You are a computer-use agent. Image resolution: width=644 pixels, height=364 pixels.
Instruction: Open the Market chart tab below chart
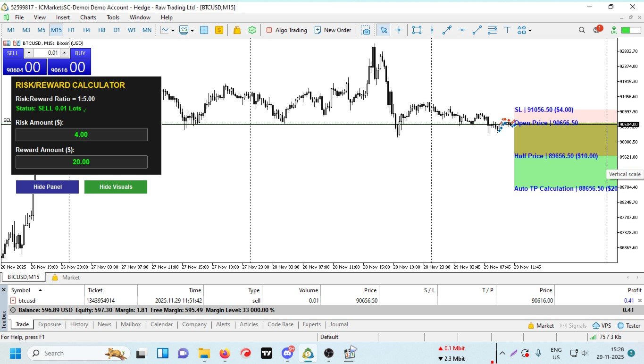(66, 278)
